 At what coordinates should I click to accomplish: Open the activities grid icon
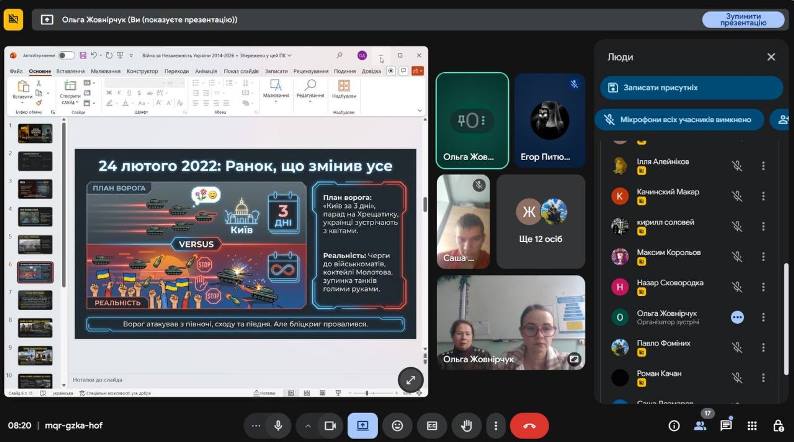[x=752, y=426]
